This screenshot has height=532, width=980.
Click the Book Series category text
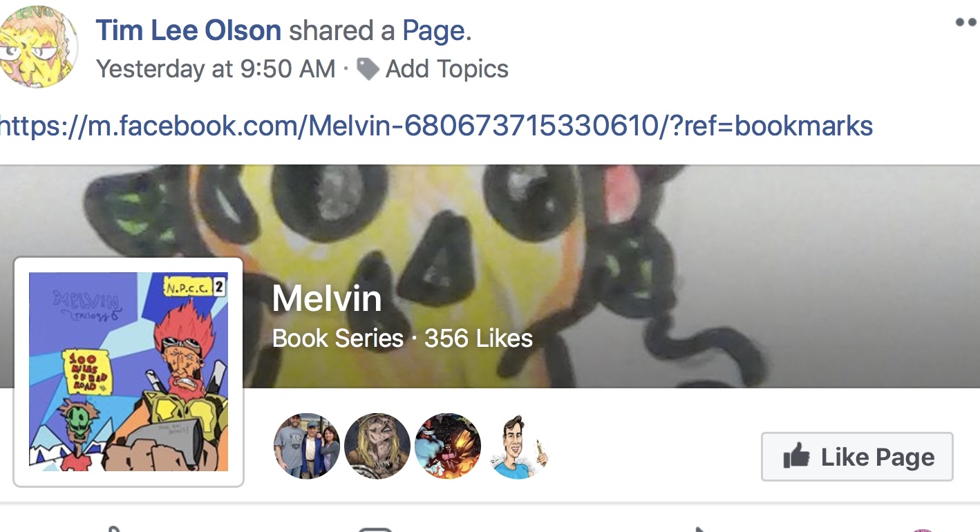338,338
